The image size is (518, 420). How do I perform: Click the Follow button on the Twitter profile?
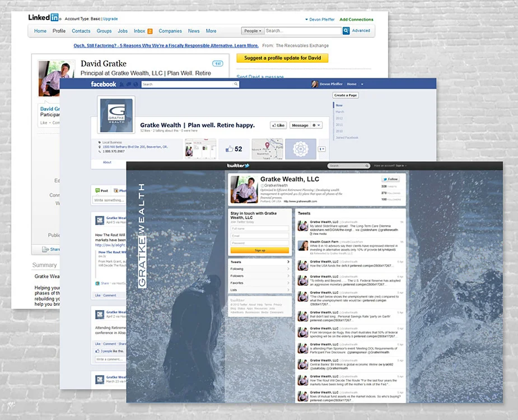390,179
